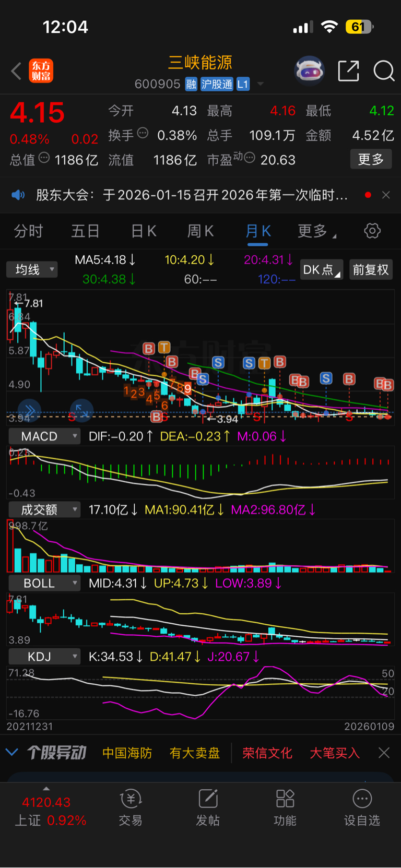Open the 均线 indicator dropdown
Image resolution: width=401 pixels, height=868 pixels.
[x=32, y=269]
